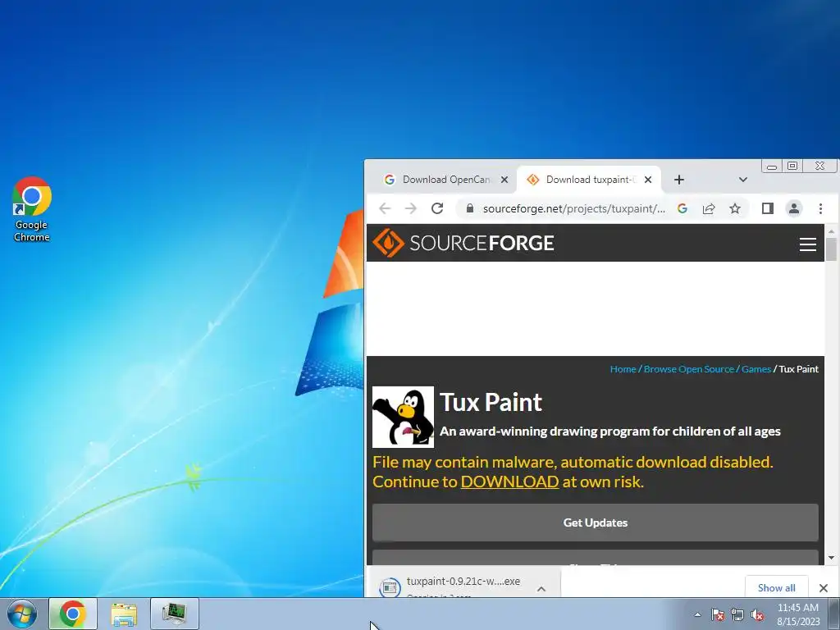Open the Google Chrome desktop shortcut
This screenshot has width=840, height=630.
click(32, 209)
